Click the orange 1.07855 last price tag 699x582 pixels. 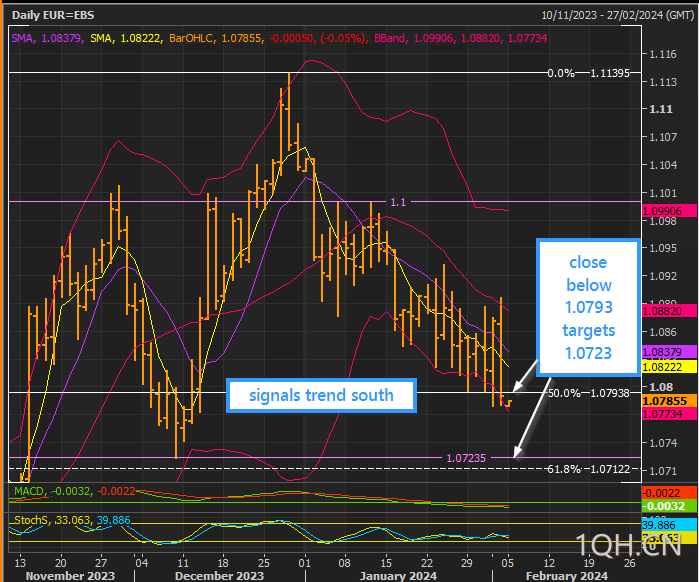pyautogui.click(x=669, y=401)
